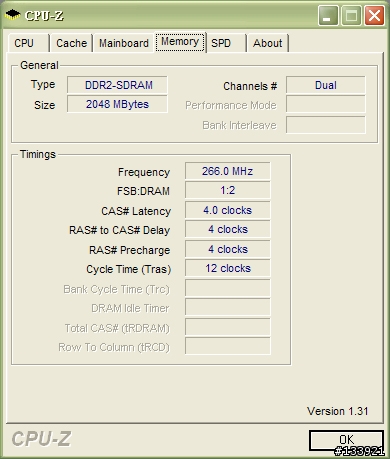Image resolution: width=390 pixels, height=459 pixels.
Task: Click the Frequency label
Action: click(x=144, y=172)
